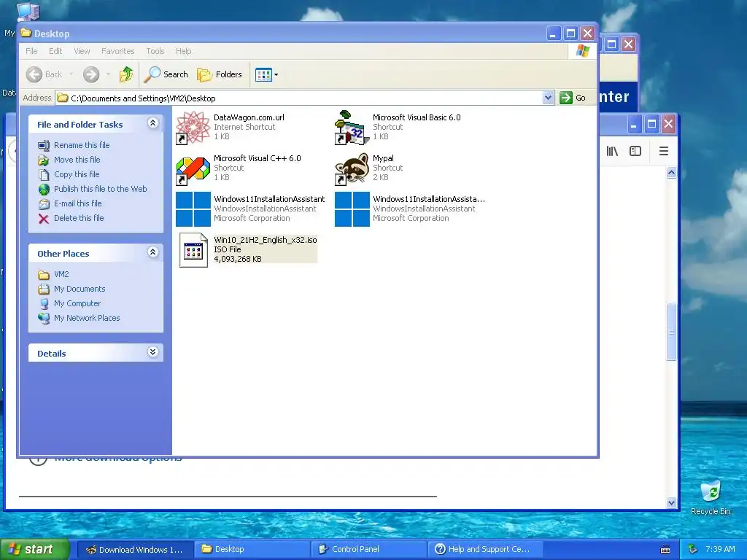Open the View menu
Viewport: 747px width, 560px height.
[82, 51]
